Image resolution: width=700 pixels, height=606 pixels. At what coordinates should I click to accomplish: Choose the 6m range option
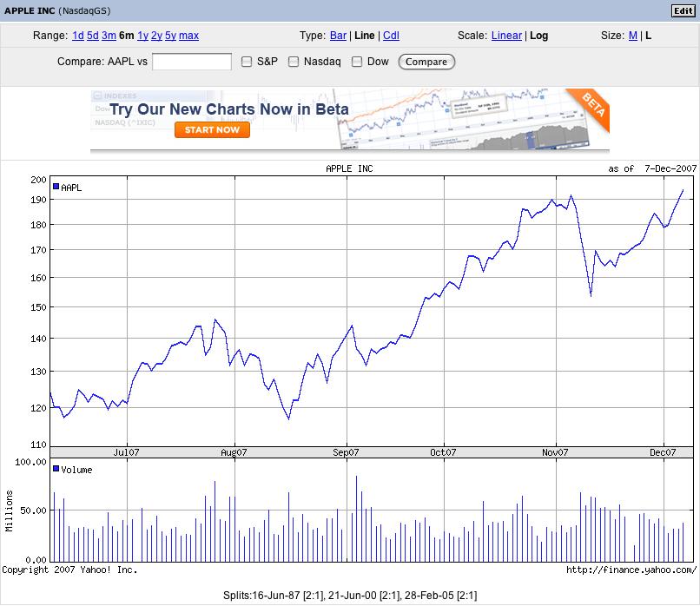(126, 36)
